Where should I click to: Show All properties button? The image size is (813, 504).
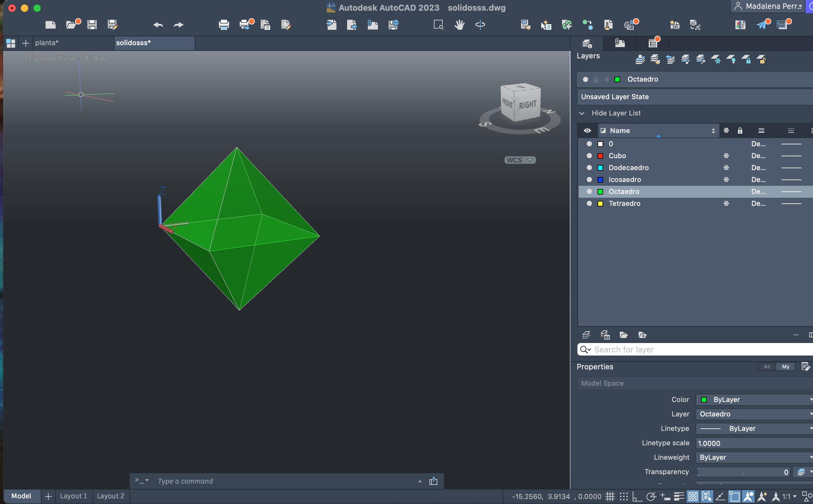[x=767, y=367]
